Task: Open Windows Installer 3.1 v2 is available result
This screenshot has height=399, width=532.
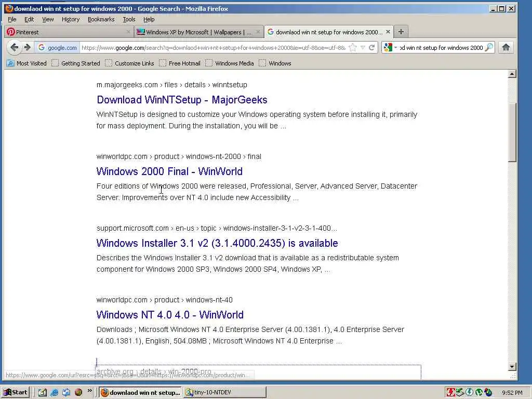Action: click(x=217, y=243)
